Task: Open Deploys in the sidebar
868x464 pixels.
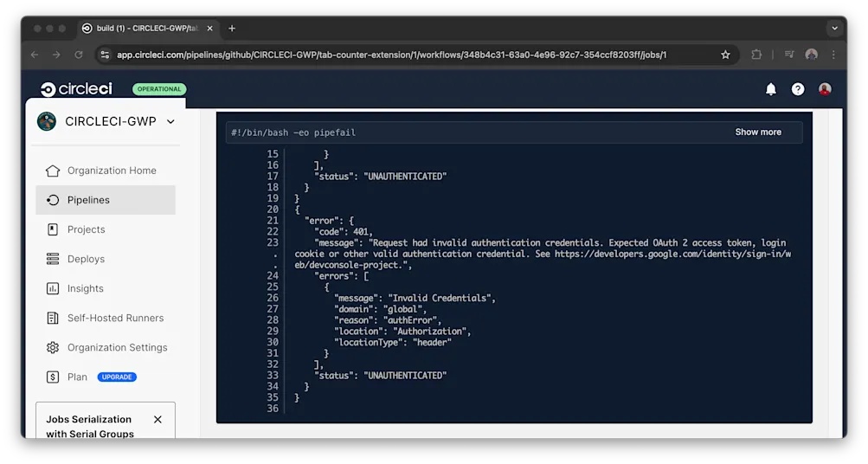Action: 106,259
